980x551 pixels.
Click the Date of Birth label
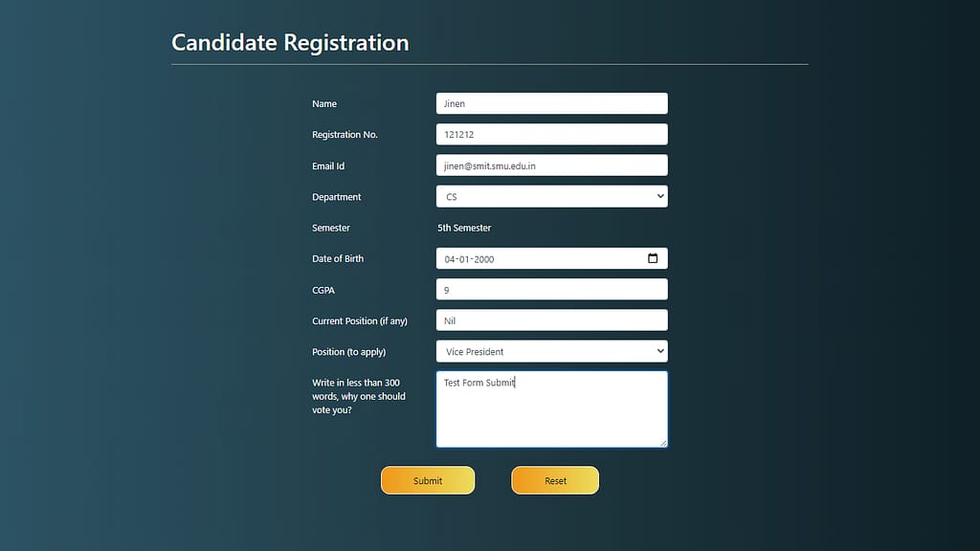click(338, 259)
